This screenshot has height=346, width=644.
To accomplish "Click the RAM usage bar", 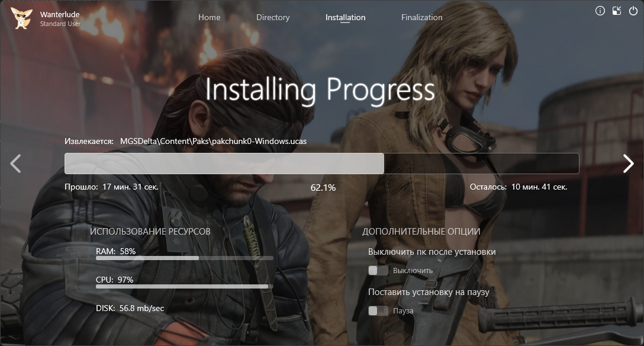I will [185, 258].
